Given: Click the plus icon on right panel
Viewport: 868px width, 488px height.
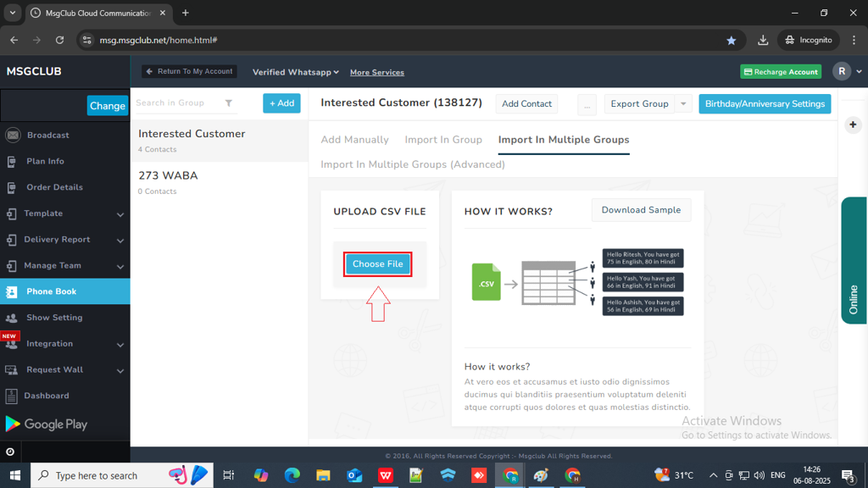Looking at the screenshot, I should coord(853,125).
